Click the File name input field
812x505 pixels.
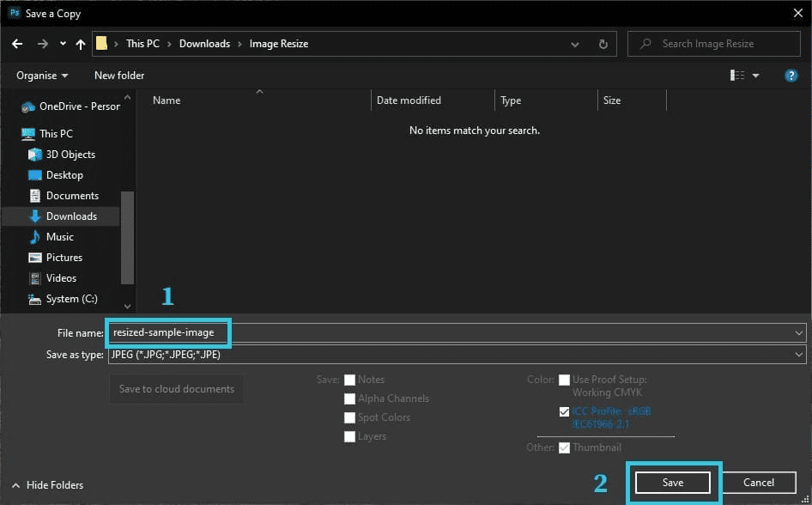(457, 332)
